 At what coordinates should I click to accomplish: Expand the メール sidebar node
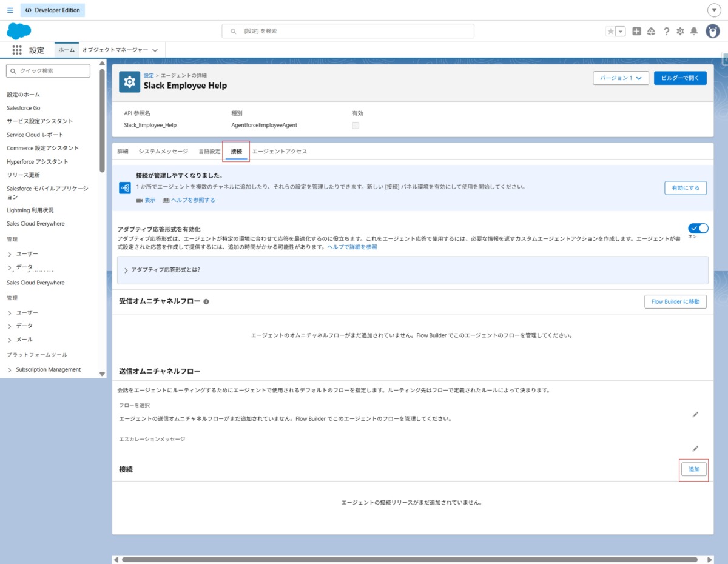point(10,340)
